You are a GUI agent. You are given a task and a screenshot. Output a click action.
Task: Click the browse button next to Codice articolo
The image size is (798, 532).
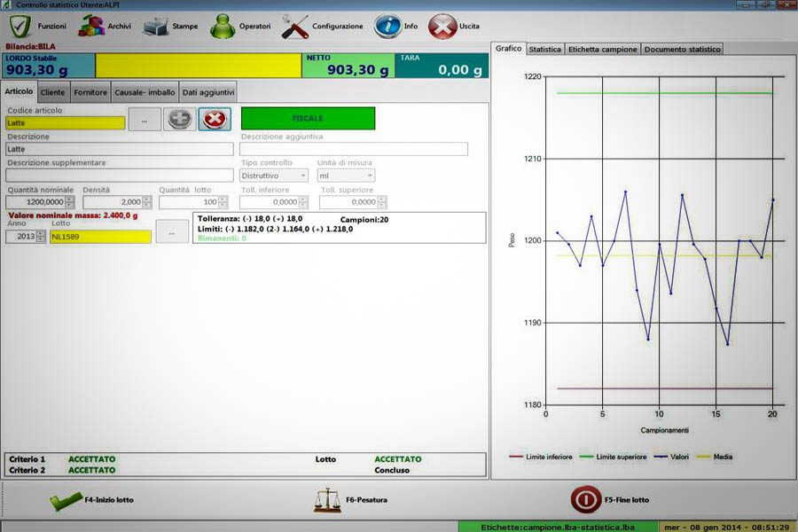[x=145, y=119]
